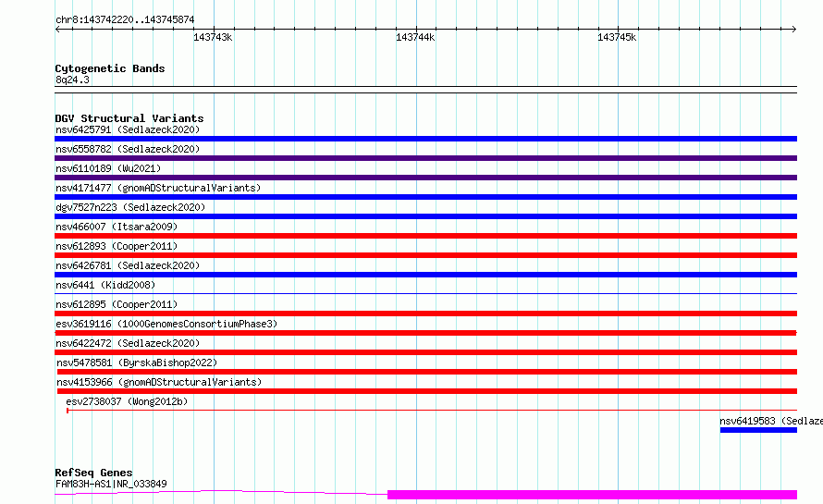Click the Cytogenetic Bands track title
Screen dimensions: 823x504
pyautogui.click(x=110, y=68)
